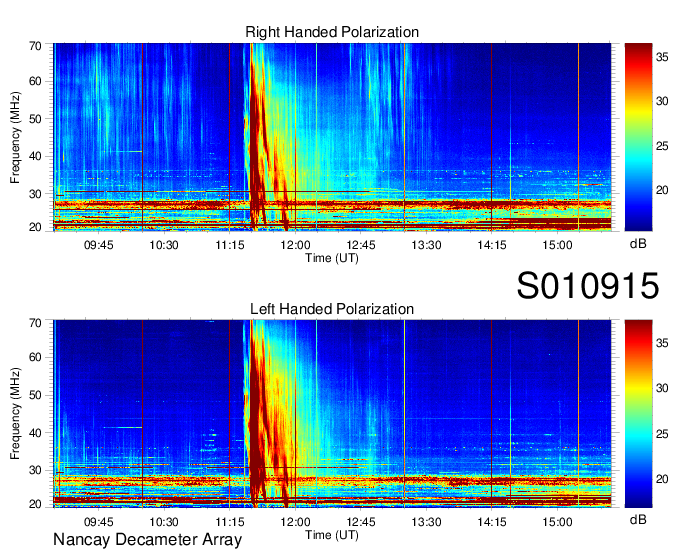Click 10:30 tick label on the bottom plot

[164, 522]
